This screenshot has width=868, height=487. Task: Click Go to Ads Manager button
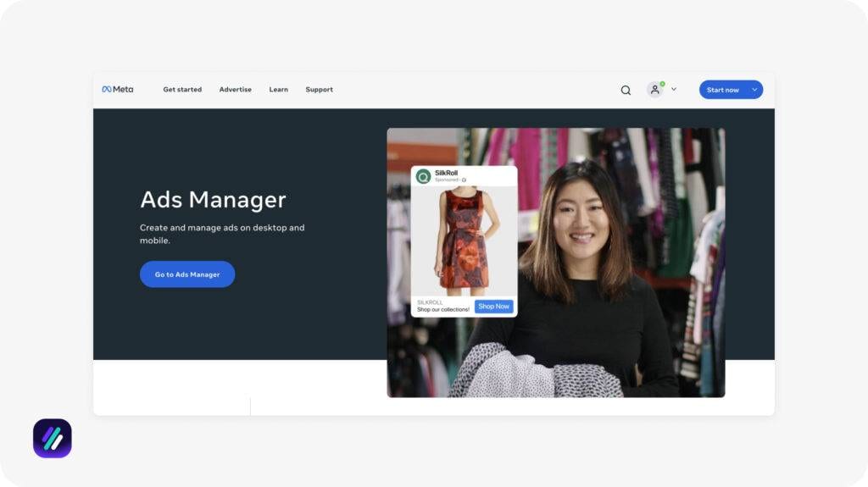point(187,274)
